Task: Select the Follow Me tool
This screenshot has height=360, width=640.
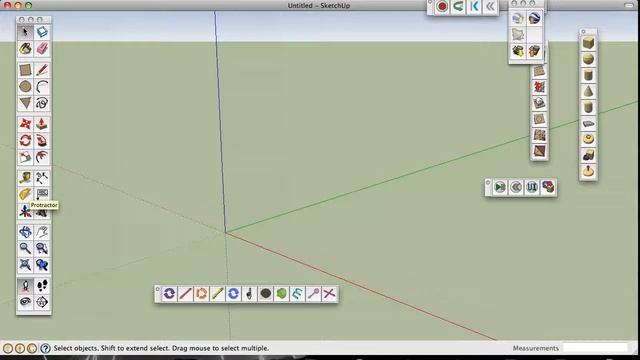Action: (42, 140)
